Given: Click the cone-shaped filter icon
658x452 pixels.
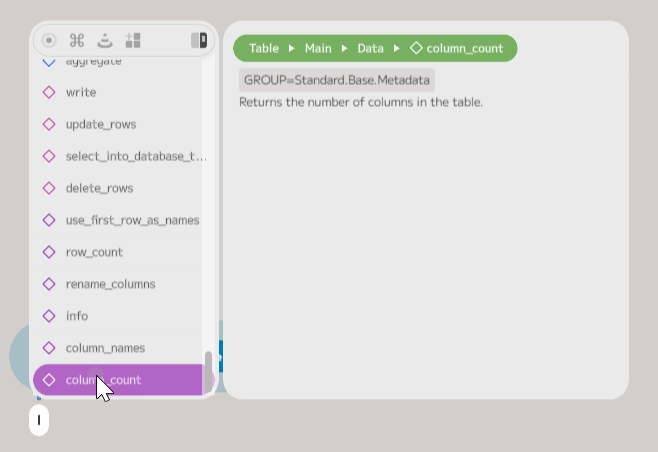Looking at the screenshot, I should [105, 41].
